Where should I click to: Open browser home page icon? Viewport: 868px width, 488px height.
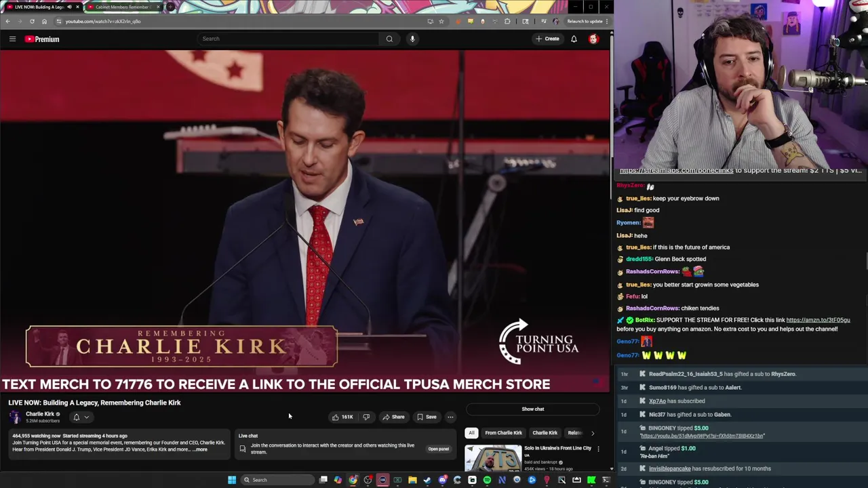(x=44, y=21)
